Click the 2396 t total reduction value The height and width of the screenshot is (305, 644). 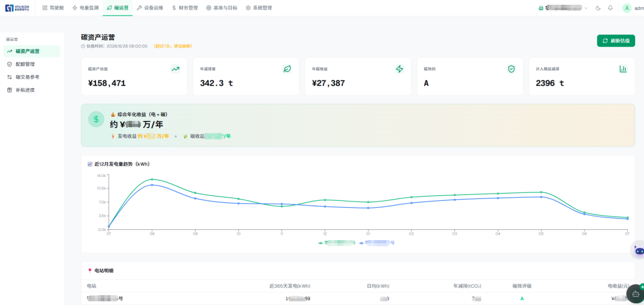coord(550,83)
